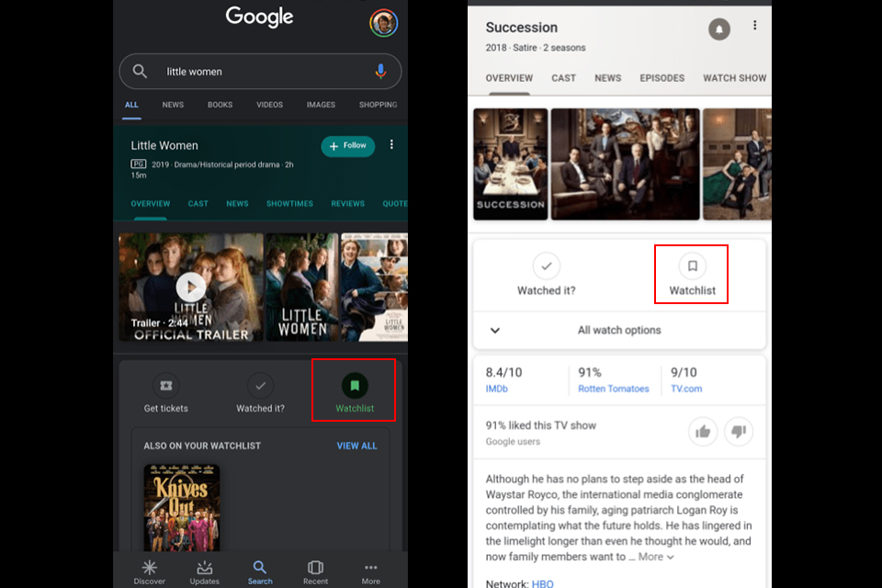Image resolution: width=882 pixels, height=588 pixels.
Task: Open the HBO network link
Action: (x=543, y=583)
